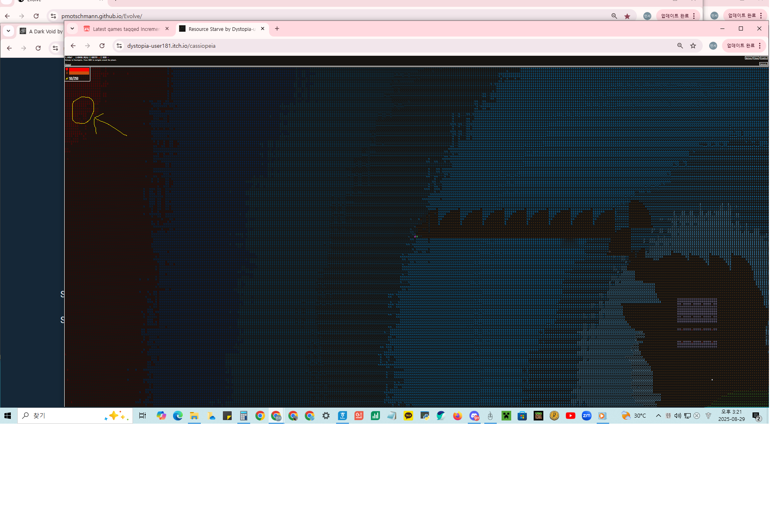
Task: Bookmark this page with the star icon
Action: tap(693, 46)
